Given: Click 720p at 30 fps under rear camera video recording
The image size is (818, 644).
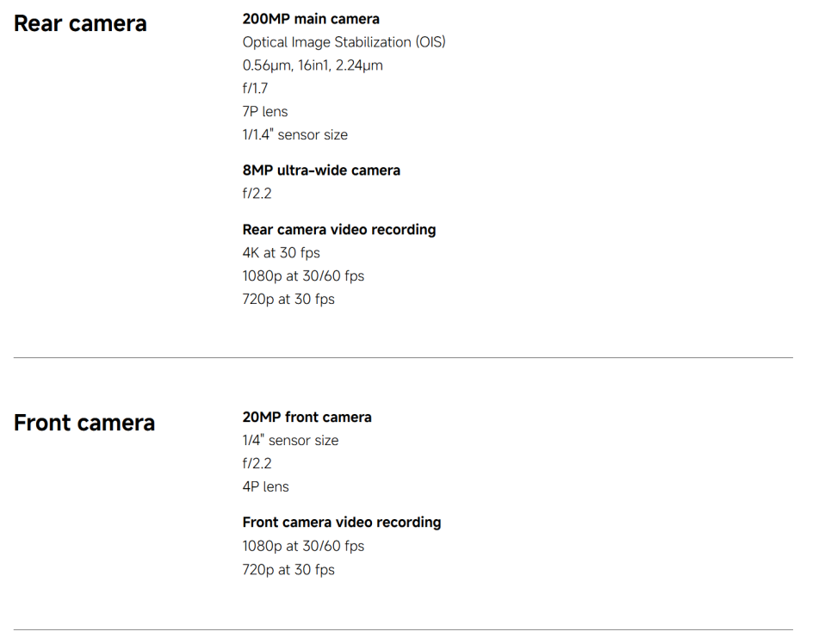Looking at the screenshot, I should point(288,300).
